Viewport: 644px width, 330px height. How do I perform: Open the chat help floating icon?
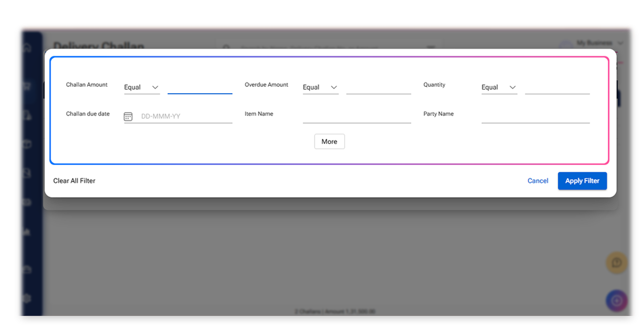point(616,263)
